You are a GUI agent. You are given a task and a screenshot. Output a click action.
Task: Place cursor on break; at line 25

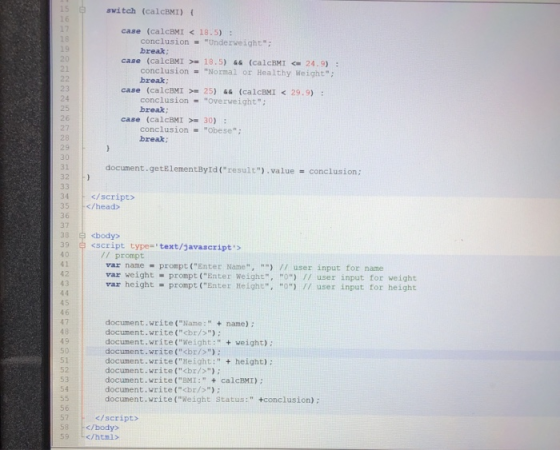(154, 110)
